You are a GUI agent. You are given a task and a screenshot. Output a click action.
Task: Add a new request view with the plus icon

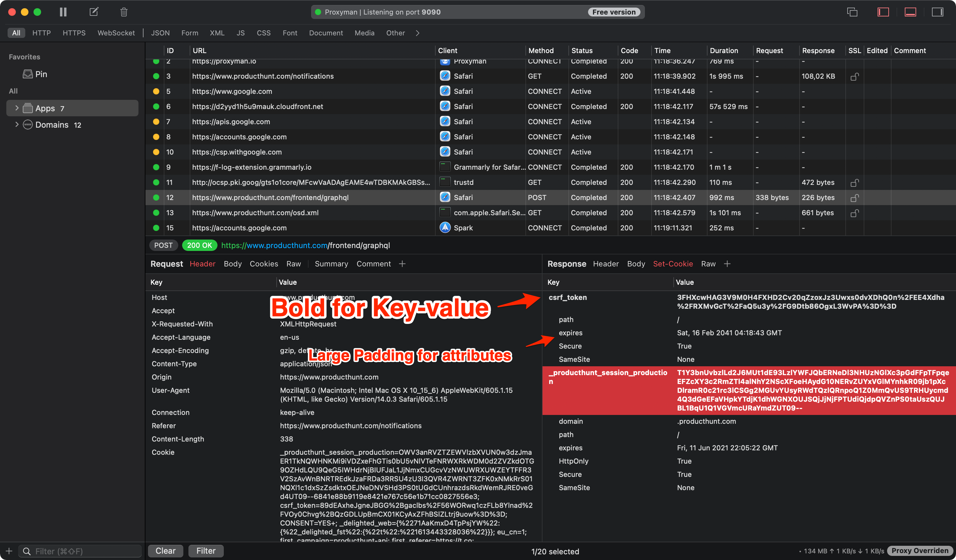(402, 264)
